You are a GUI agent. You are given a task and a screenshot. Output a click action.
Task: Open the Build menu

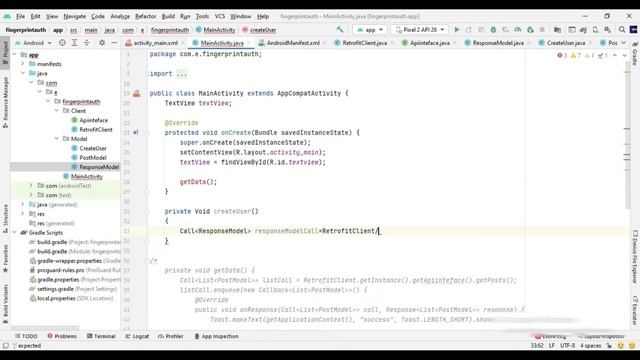[168, 16]
